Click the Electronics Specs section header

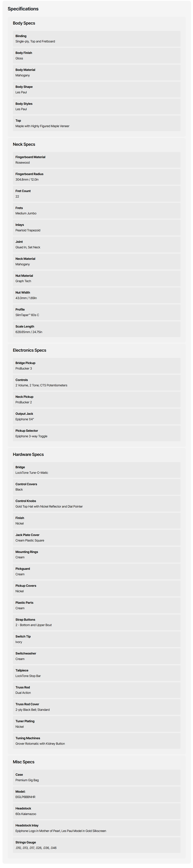[x=30, y=350]
